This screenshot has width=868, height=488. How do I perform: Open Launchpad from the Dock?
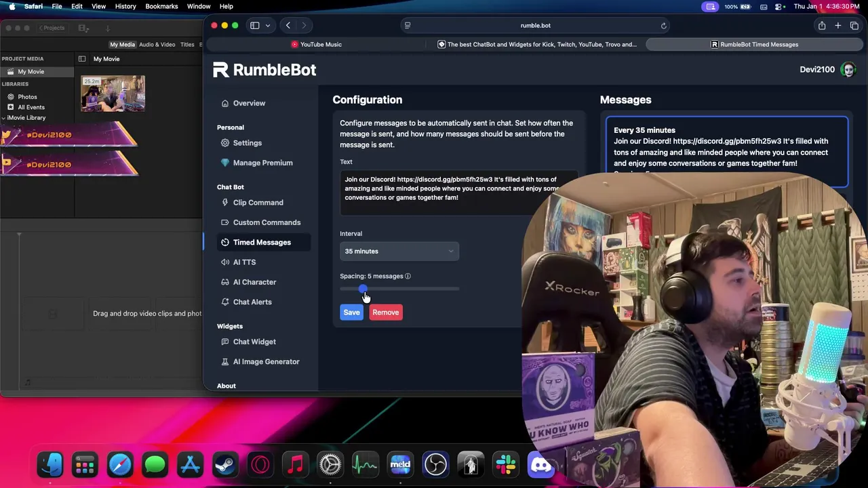[85, 465]
